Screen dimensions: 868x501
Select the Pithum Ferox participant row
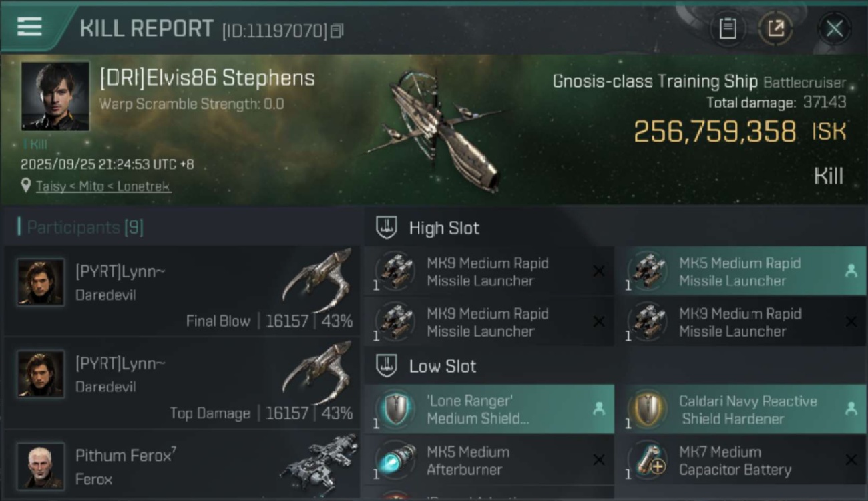[x=182, y=466]
